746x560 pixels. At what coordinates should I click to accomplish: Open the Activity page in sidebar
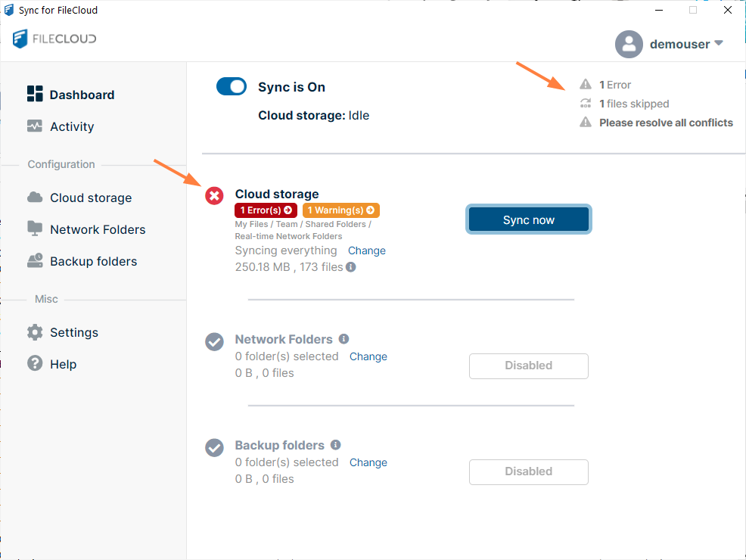tap(72, 126)
